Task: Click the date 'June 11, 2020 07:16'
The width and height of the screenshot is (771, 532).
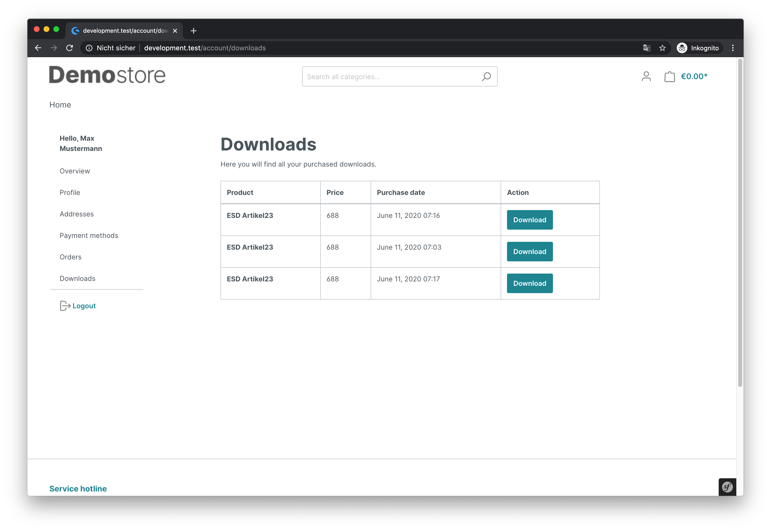Action: (408, 215)
